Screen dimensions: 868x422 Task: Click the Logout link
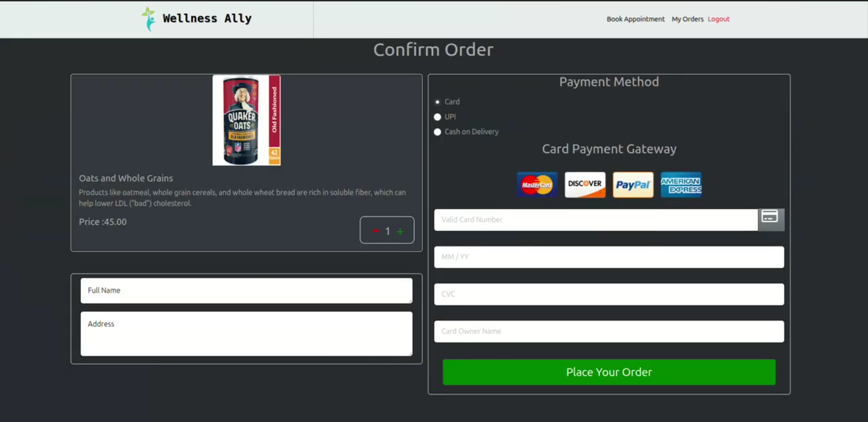(718, 19)
